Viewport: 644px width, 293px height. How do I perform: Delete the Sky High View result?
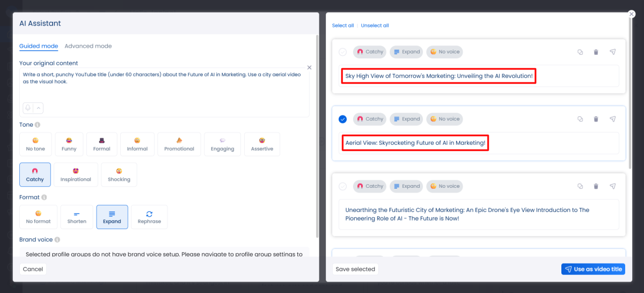coord(596,52)
